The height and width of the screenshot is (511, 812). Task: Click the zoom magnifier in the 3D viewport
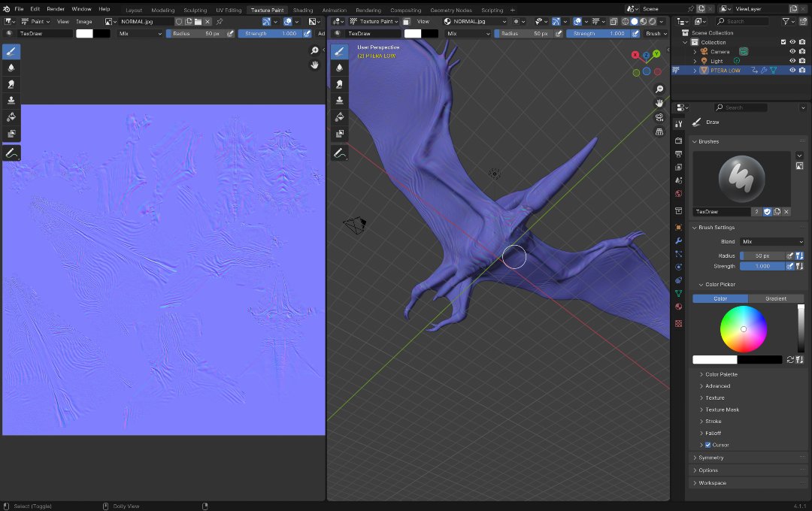[x=659, y=89]
